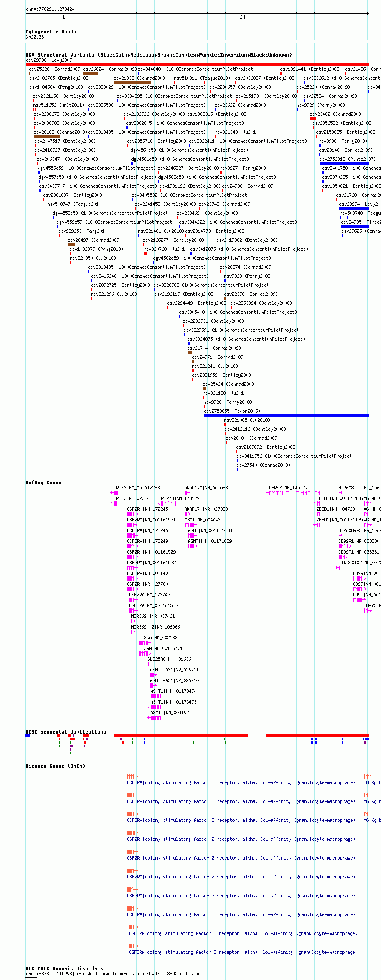Click the IL3RA|NM_001267713 transcript
This screenshot has width=381, height=980.
(x=162, y=648)
